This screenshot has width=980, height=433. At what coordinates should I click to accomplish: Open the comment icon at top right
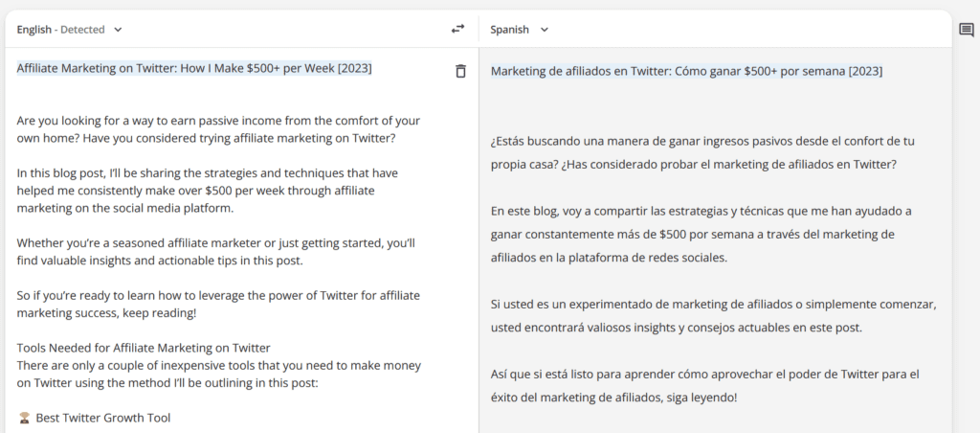(966, 30)
